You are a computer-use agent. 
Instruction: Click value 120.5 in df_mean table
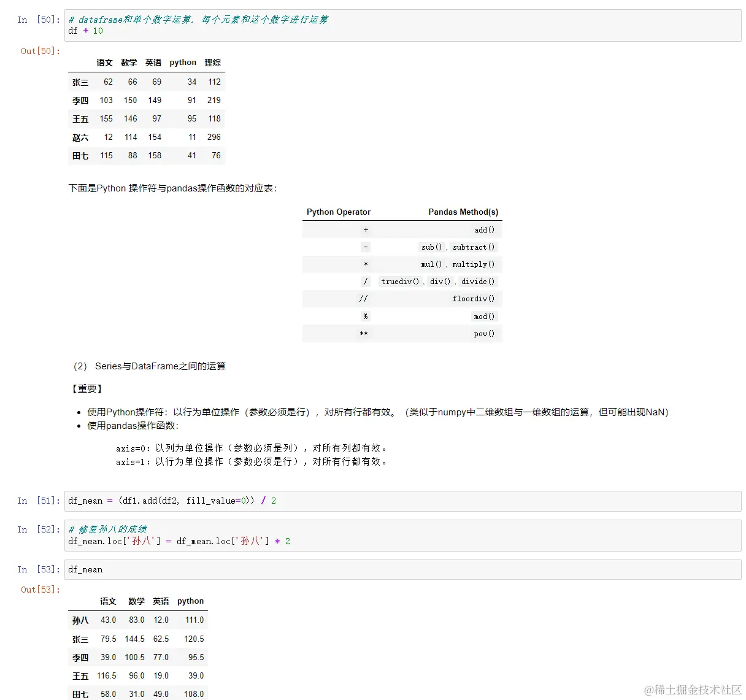point(194,639)
